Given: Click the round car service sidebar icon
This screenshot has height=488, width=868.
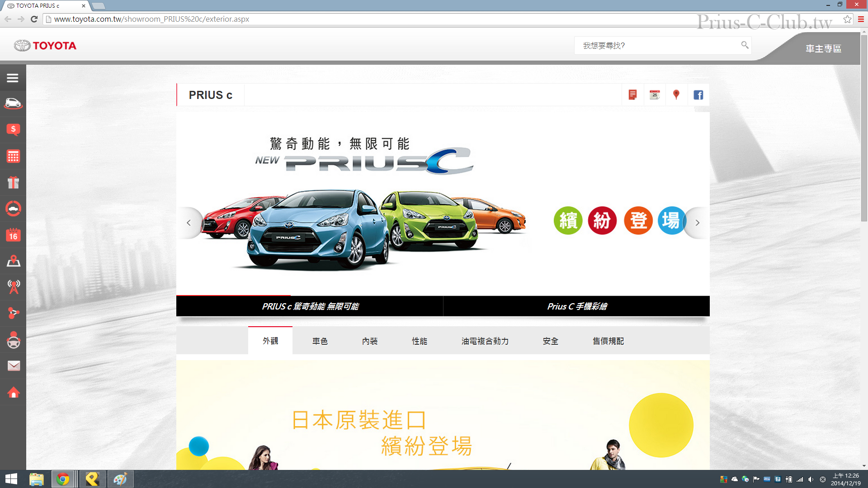Looking at the screenshot, I should coord(13,208).
